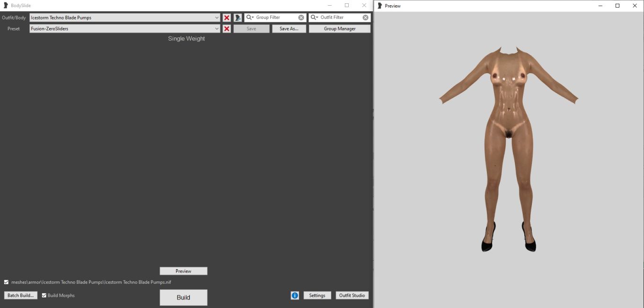Click the BodySlide title bar app icon
This screenshot has width=644, height=308.
(x=6, y=5)
